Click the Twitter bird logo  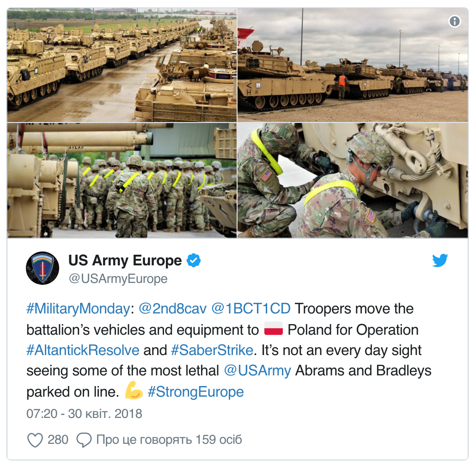coord(440,260)
